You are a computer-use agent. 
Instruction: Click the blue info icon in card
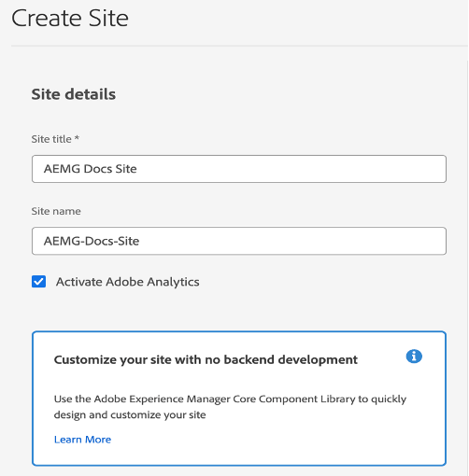[x=414, y=357]
